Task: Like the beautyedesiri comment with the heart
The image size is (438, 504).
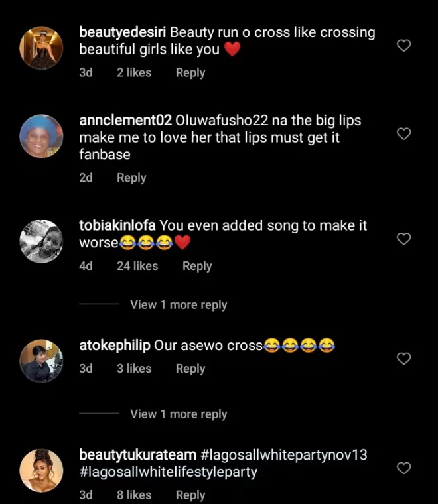Action: pos(403,46)
